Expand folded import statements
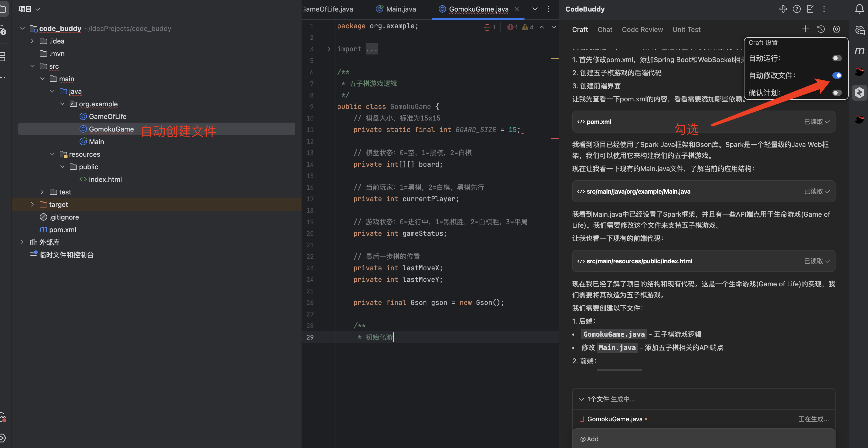Viewport: 868px width, 448px height. pos(329,49)
